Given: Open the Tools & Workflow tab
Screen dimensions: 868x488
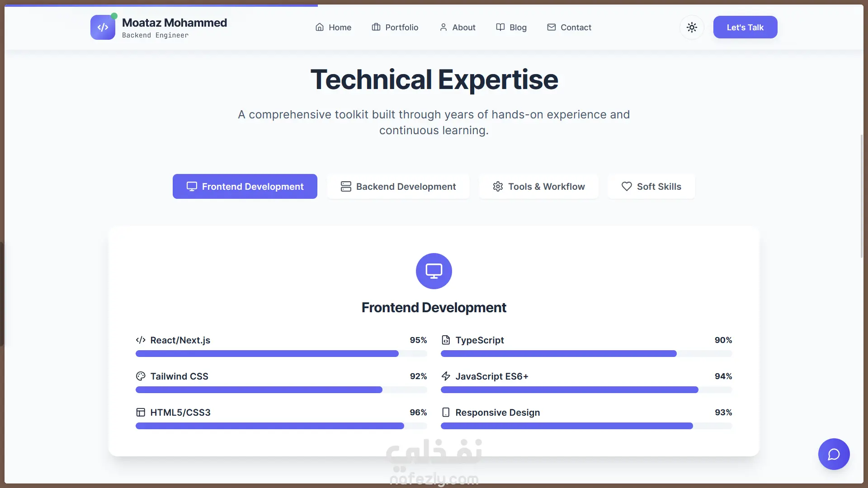Looking at the screenshot, I should (x=538, y=187).
